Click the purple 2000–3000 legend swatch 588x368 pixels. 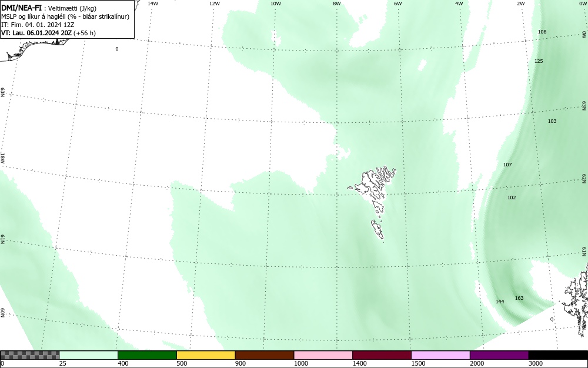tap(499, 355)
